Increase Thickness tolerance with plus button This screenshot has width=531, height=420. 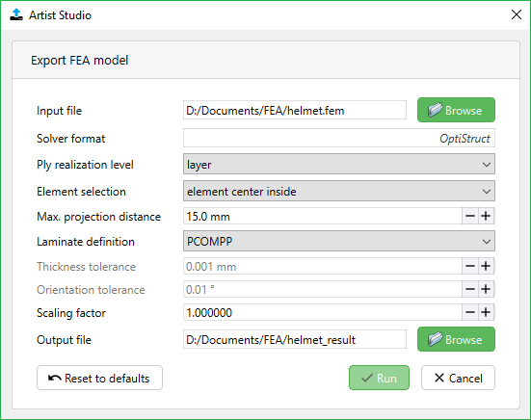pyautogui.click(x=487, y=266)
